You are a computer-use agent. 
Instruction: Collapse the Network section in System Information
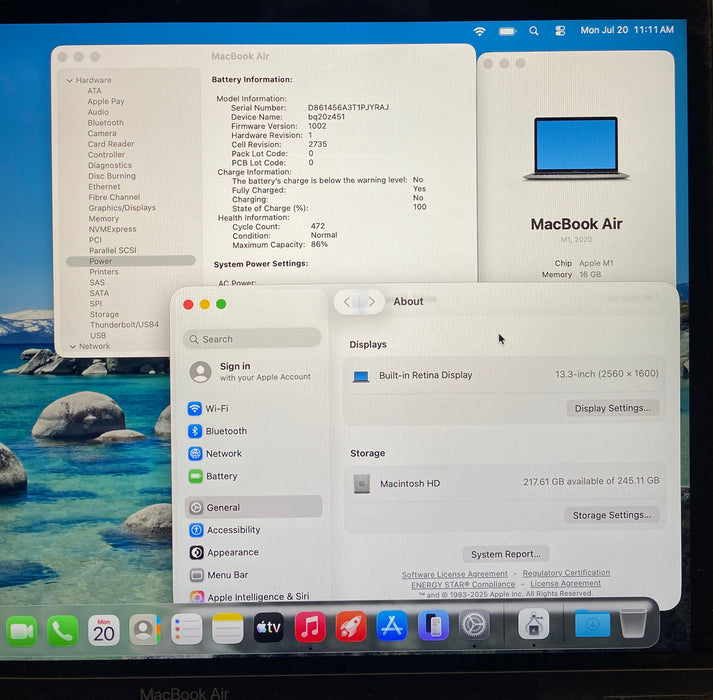73,347
